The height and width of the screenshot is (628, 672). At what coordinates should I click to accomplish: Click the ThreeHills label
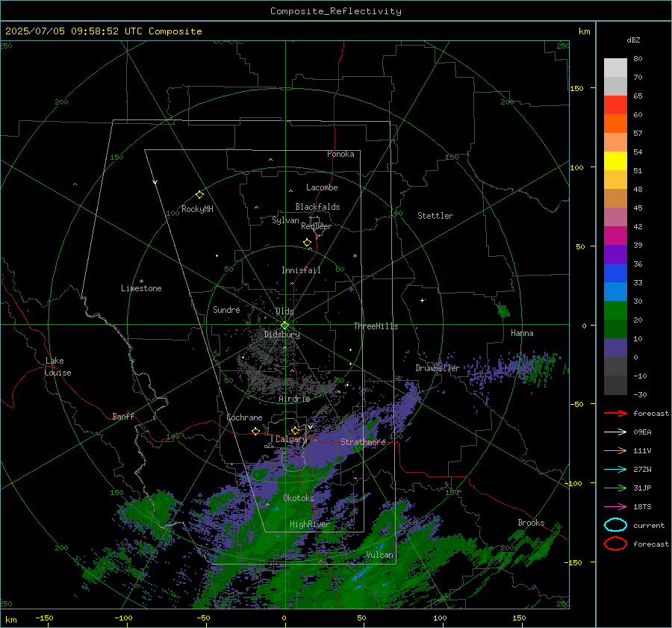click(x=376, y=326)
